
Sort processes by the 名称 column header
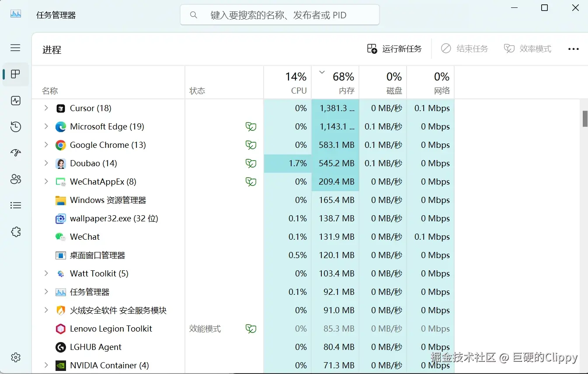108,83
